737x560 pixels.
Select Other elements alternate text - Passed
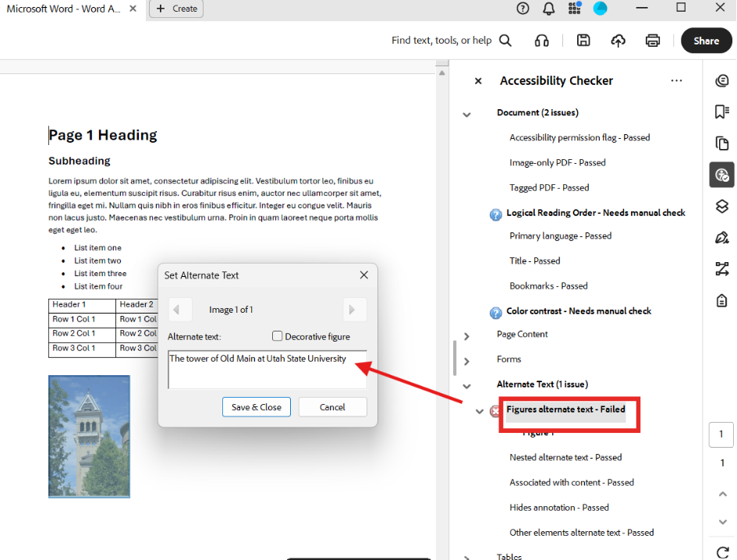[x=582, y=532]
